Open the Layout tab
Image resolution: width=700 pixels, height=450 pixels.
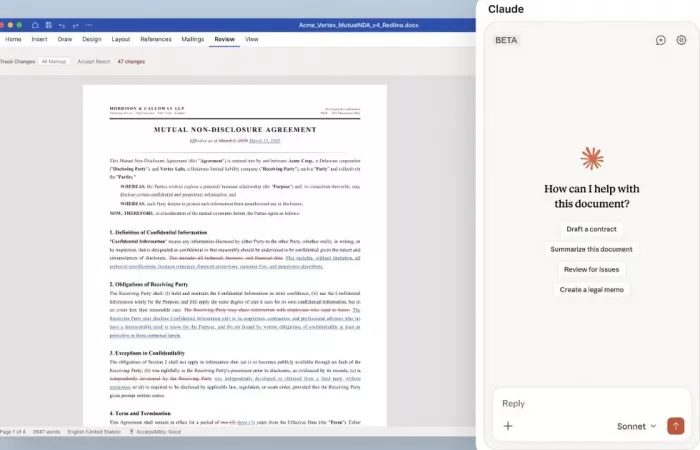tap(121, 39)
